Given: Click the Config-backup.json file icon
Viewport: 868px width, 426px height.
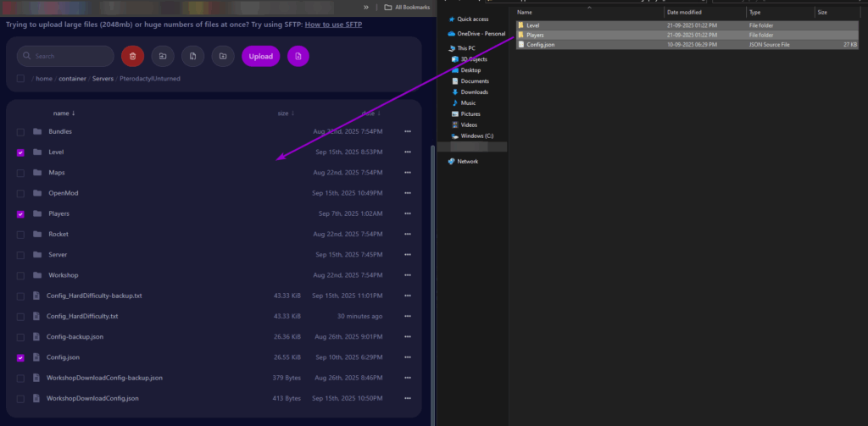Looking at the screenshot, I should [x=36, y=336].
